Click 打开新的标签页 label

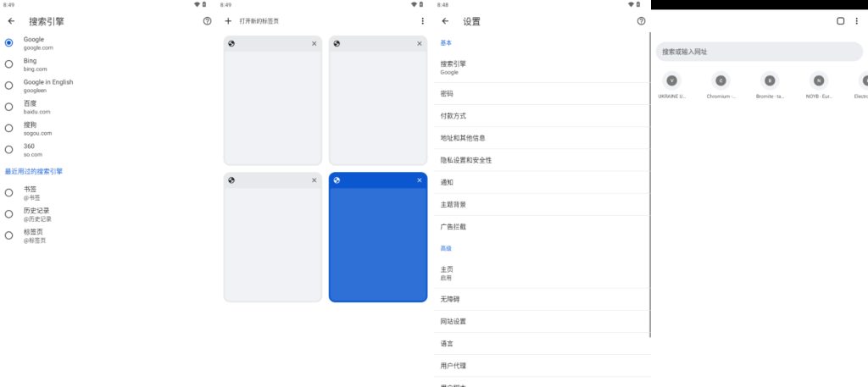coord(259,21)
